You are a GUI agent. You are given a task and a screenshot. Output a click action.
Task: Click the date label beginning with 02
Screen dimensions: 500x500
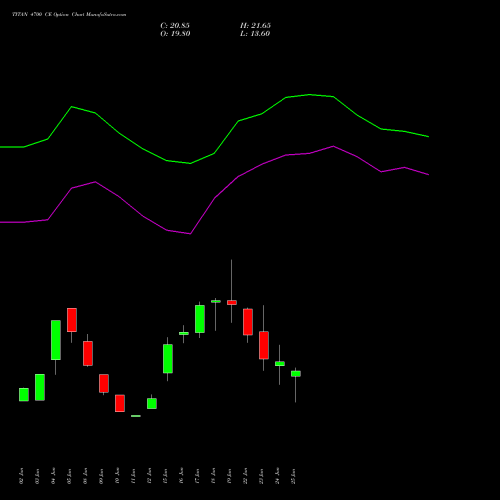21,476
